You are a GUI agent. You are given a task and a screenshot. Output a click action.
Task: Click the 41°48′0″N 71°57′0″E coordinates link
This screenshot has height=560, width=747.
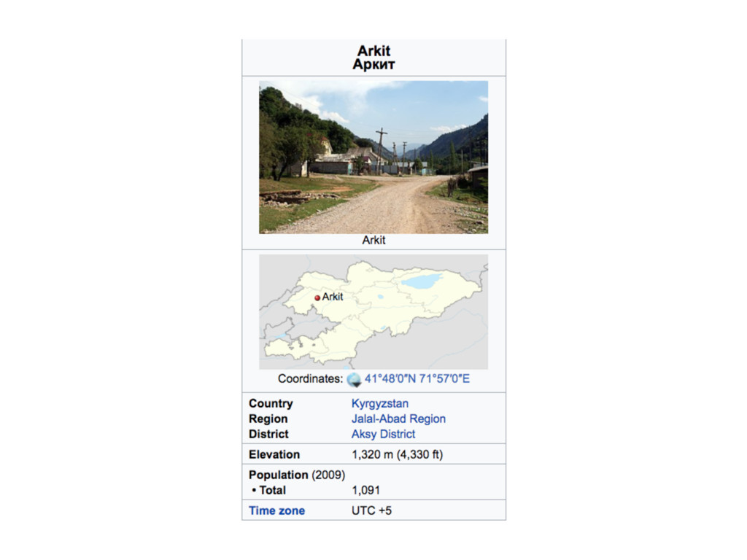click(x=417, y=378)
